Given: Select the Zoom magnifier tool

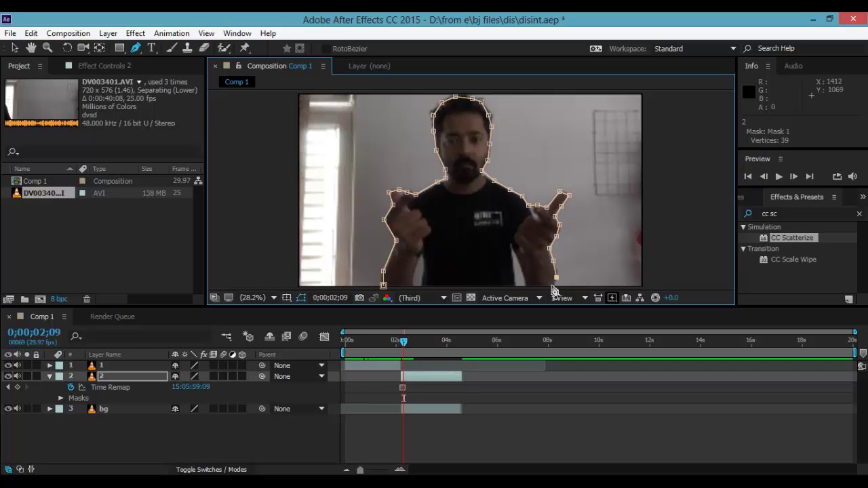Looking at the screenshot, I should click(47, 47).
